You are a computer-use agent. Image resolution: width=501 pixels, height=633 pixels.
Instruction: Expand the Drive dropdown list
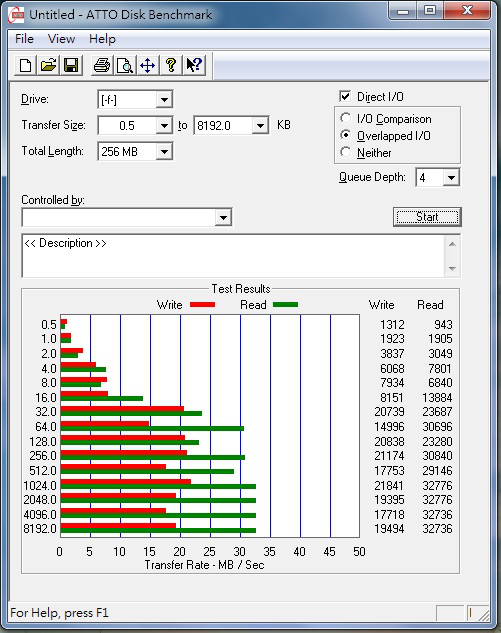tap(164, 100)
